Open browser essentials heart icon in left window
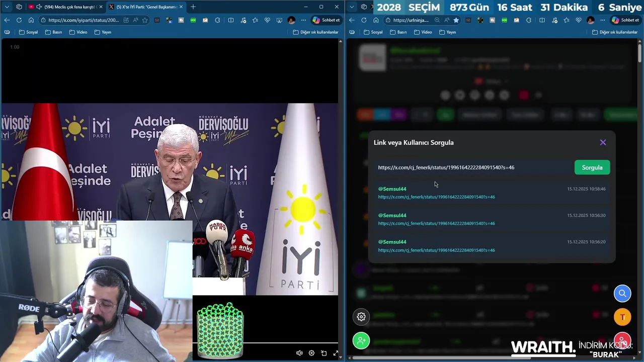Screen dimensions: 644x362 pos(267,20)
